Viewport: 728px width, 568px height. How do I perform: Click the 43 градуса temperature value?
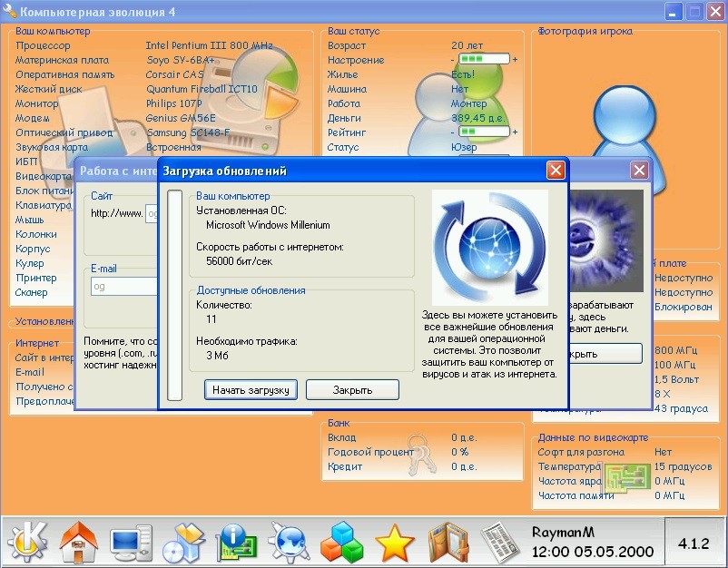click(681, 408)
